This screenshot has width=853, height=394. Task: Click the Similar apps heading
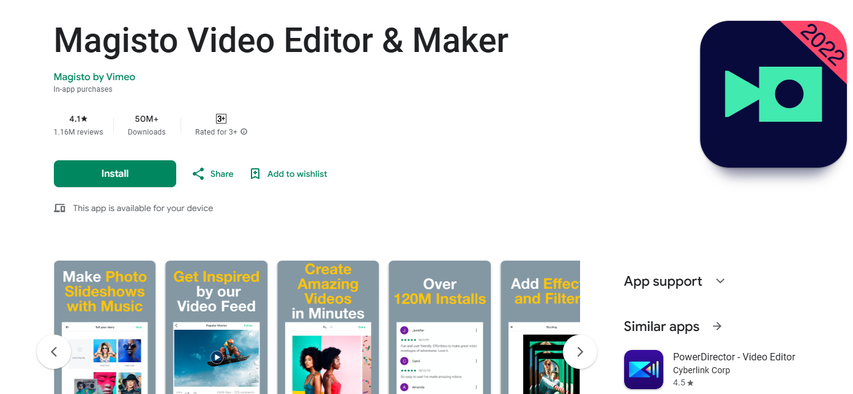coord(662,327)
